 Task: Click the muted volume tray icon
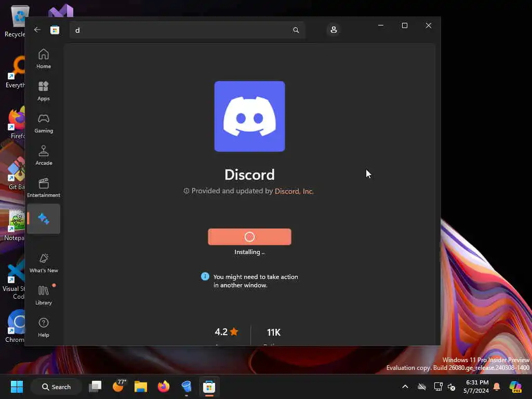(x=451, y=387)
